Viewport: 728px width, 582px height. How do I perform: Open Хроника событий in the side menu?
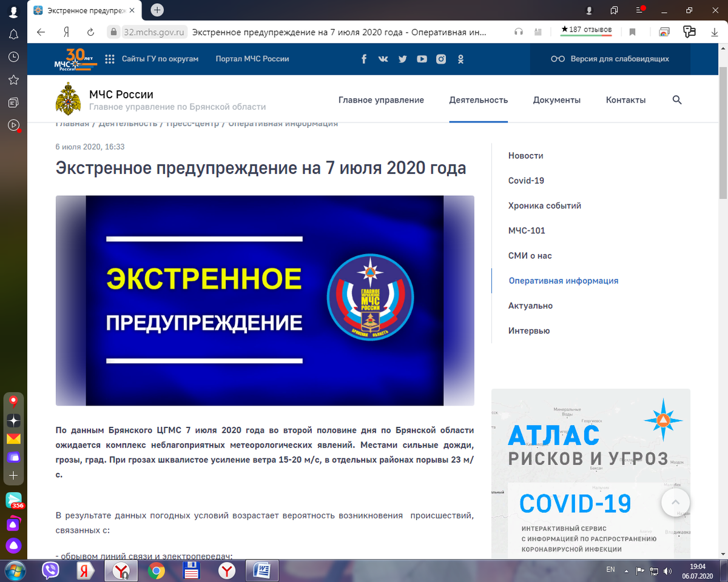(545, 206)
